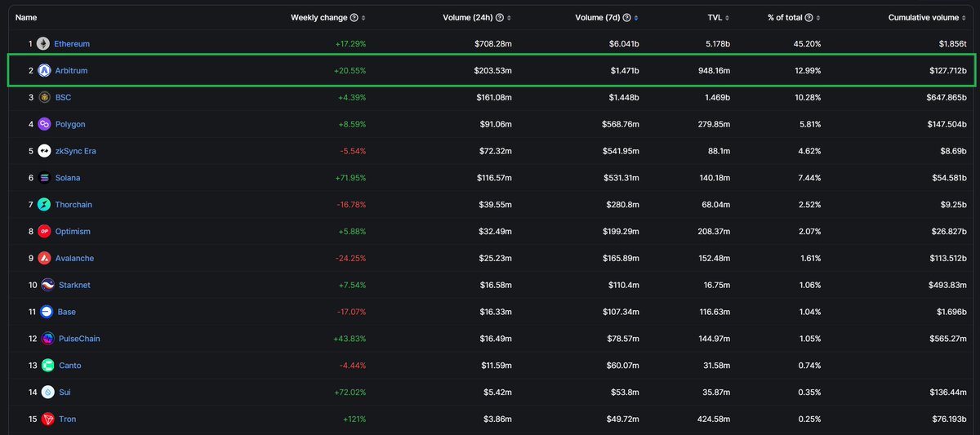Click the Name column header
Viewport: 980px width, 435px height.
pyautogui.click(x=26, y=17)
